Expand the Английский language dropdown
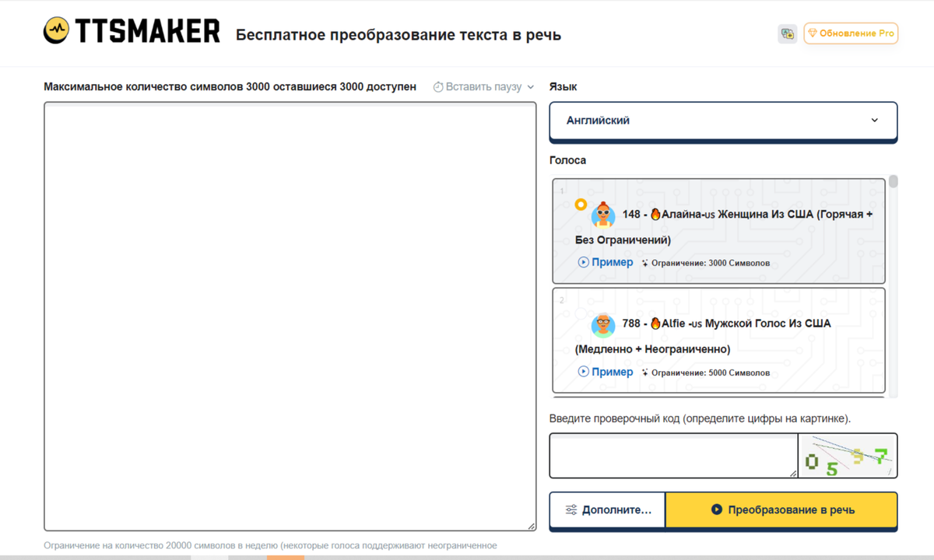The height and width of the screenshot is (560, 934). pos(723,121)
